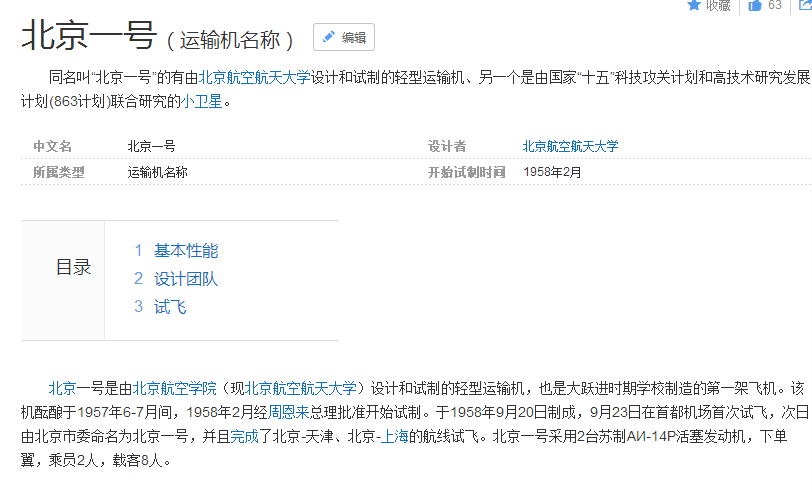Click the pencil icon in the 编辑 button
Image resolution: width=812 pixels, height=492 pixels.
328,37
